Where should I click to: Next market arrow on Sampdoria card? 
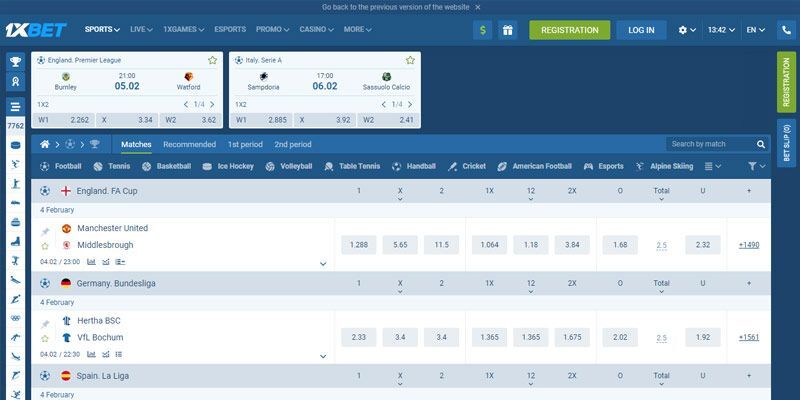[x=410, y=105]
